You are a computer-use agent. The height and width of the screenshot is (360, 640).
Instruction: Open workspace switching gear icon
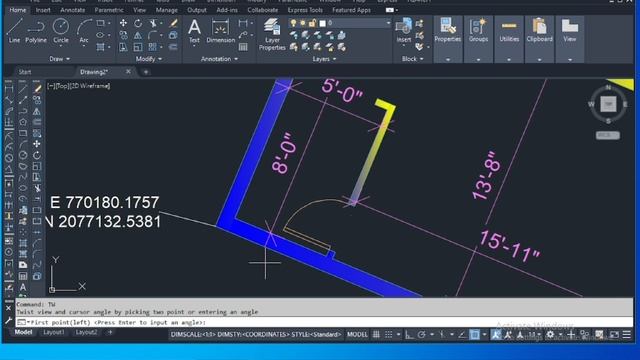(550, 335)
